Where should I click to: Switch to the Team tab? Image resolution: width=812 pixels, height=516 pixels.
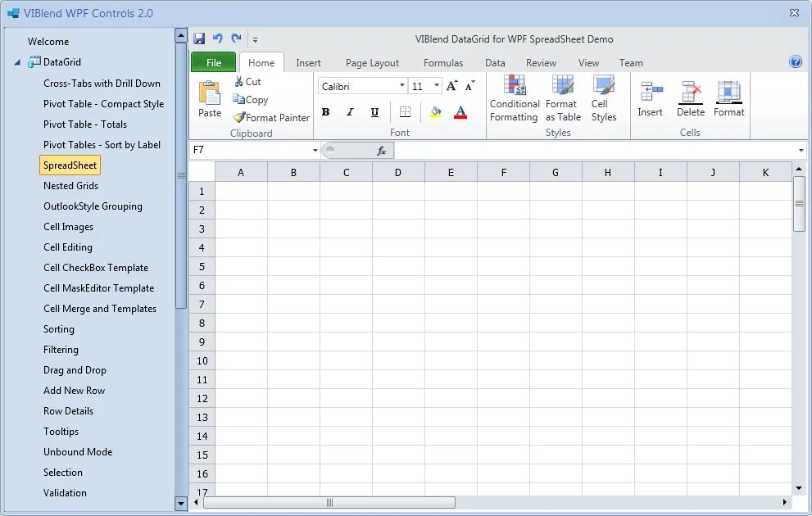(x=631, y=62)
